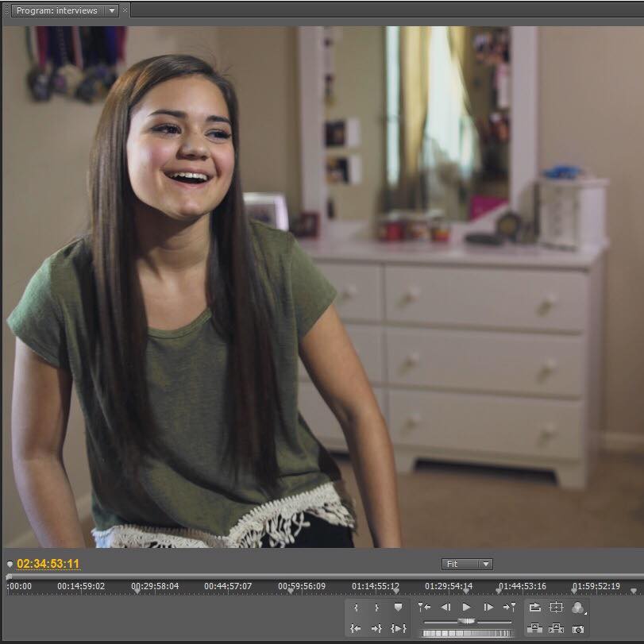Click the small playhead icon beside the timecode
The width and height of the screenshot is (644, 644).
point(10,564)
